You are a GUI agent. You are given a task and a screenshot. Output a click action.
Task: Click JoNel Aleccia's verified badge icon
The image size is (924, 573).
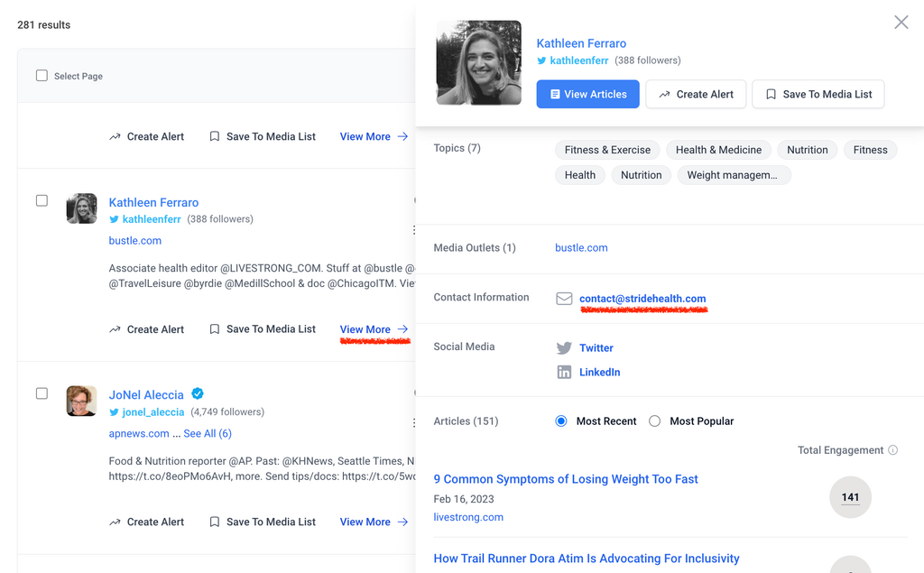click(198, 394)
